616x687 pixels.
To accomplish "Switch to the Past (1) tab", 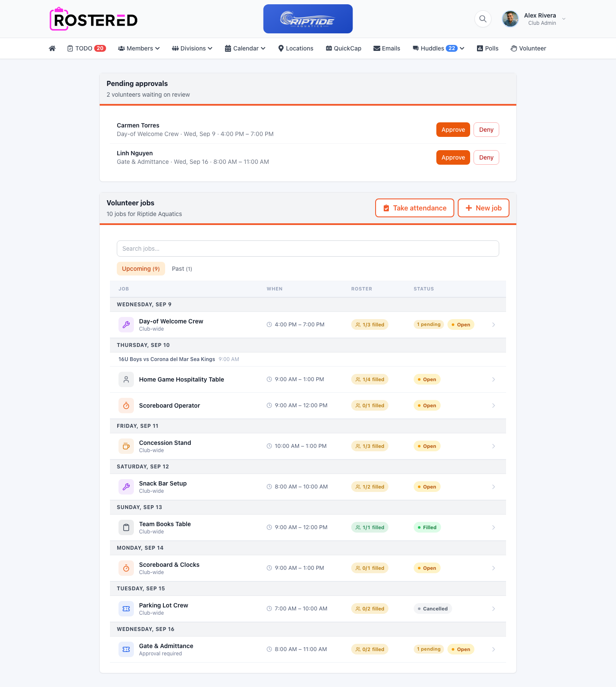I will pos(182,269).
